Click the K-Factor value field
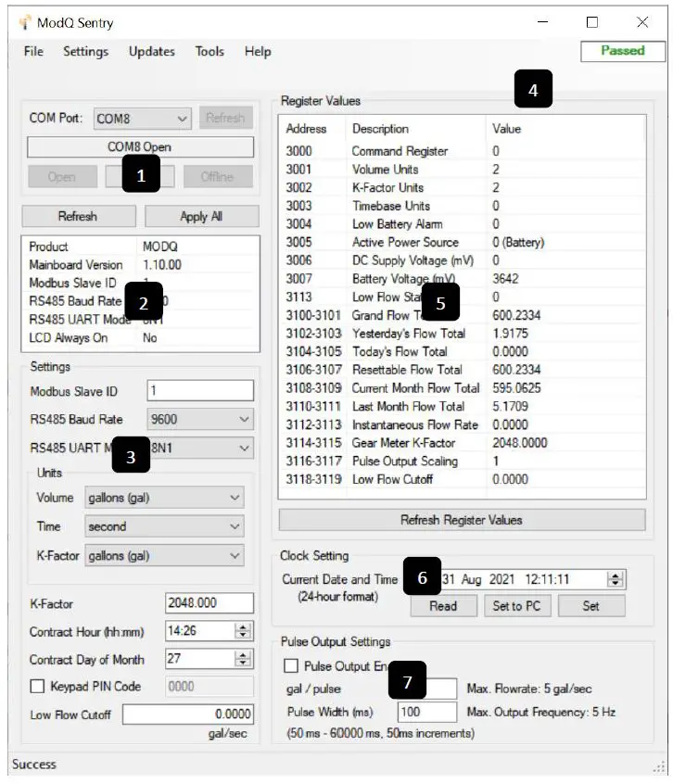The width and height of the screenshot is (673, 784). tap(209, 603)
